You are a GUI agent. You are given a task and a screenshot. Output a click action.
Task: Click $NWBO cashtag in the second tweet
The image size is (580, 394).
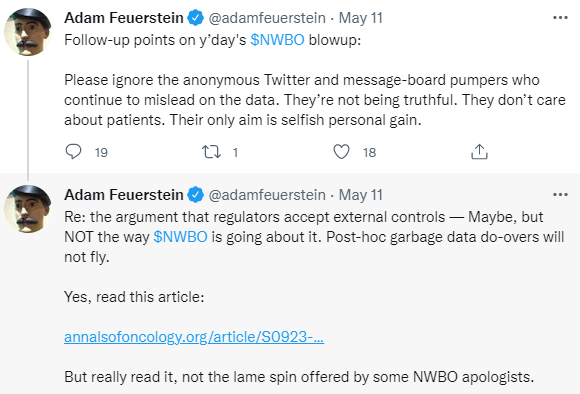(181, 237)
